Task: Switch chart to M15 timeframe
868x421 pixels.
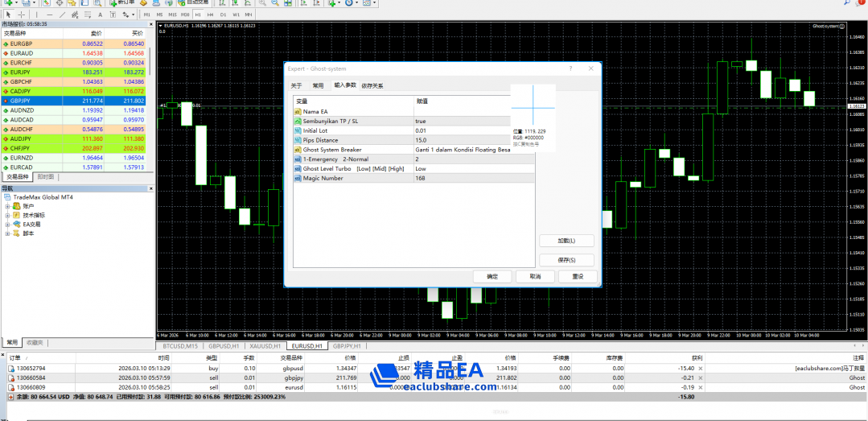Action: [x=173, y=14]
